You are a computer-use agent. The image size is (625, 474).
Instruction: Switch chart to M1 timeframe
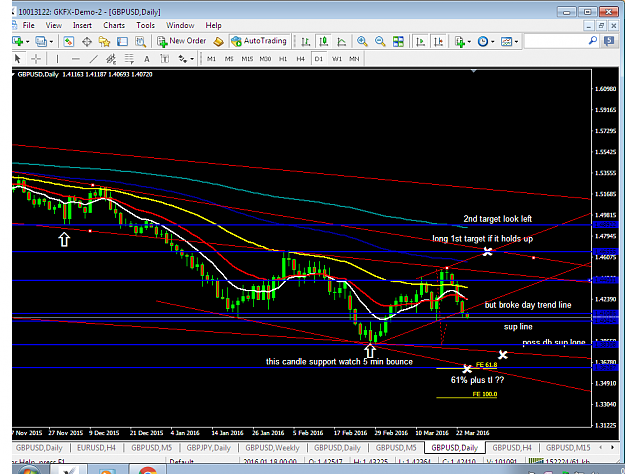[211, 59]
